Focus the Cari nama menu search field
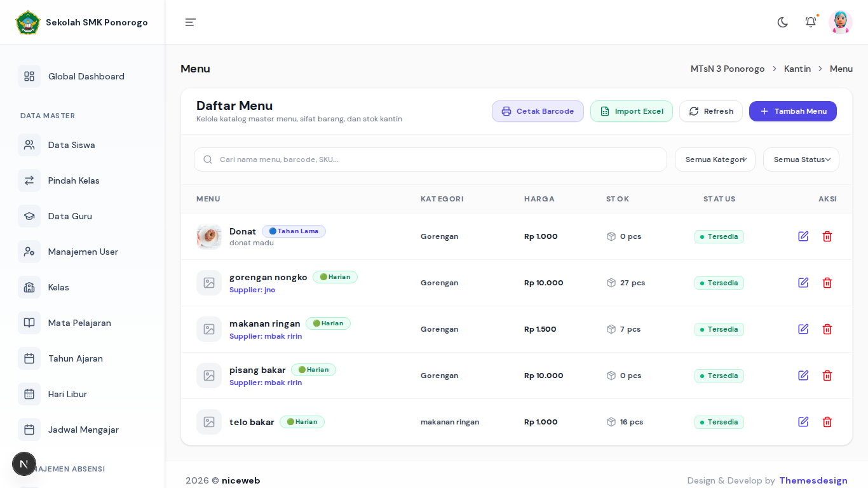The width and height of the screenshot is (868, 488). 430,159
